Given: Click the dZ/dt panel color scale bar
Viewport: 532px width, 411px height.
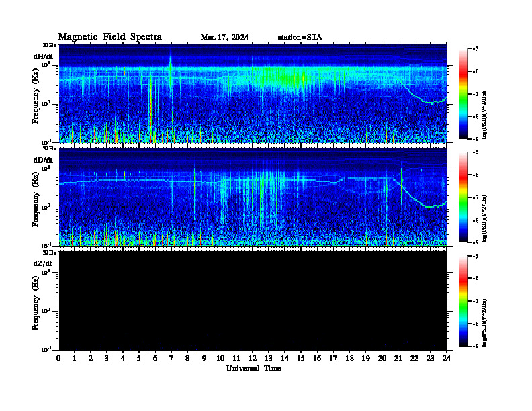Looking at the screenshot, I should (x=463, y=301).
